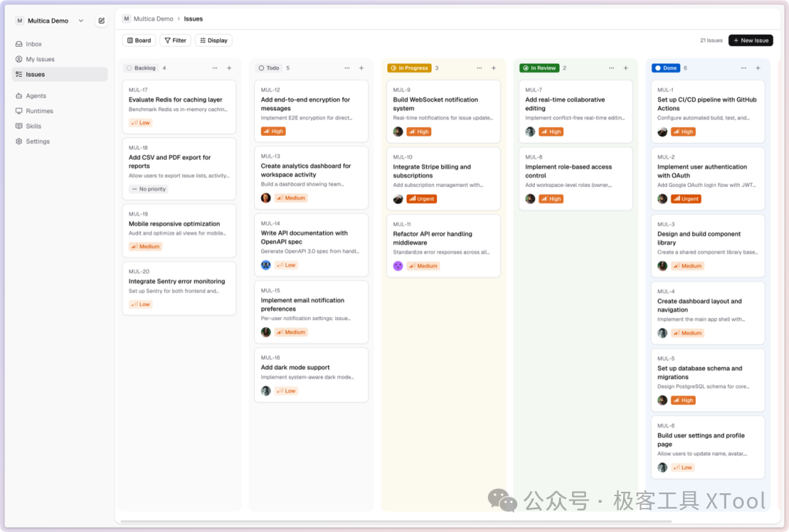Viewport: 789px width, 532px height.
Task: Click assignee avatar on MUL-7 card
Action: coord(530,132)
